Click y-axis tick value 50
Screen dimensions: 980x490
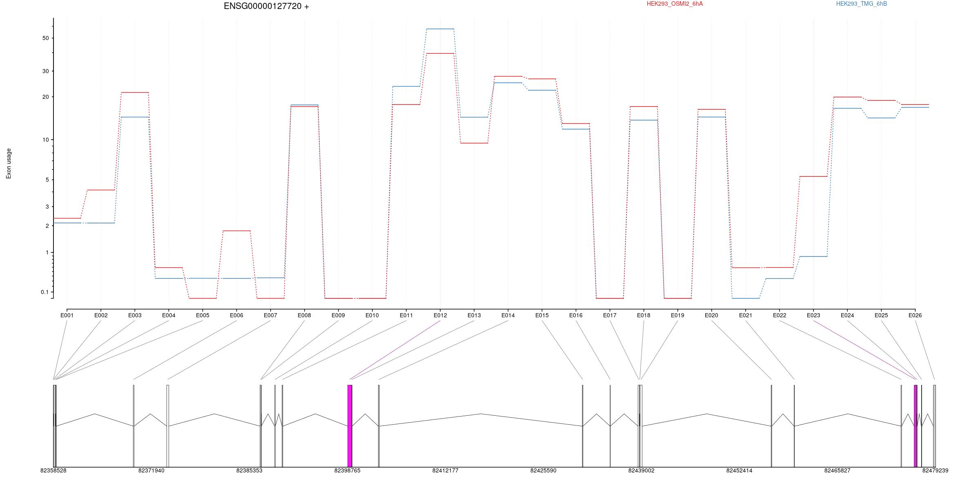[x=45, y=38]
